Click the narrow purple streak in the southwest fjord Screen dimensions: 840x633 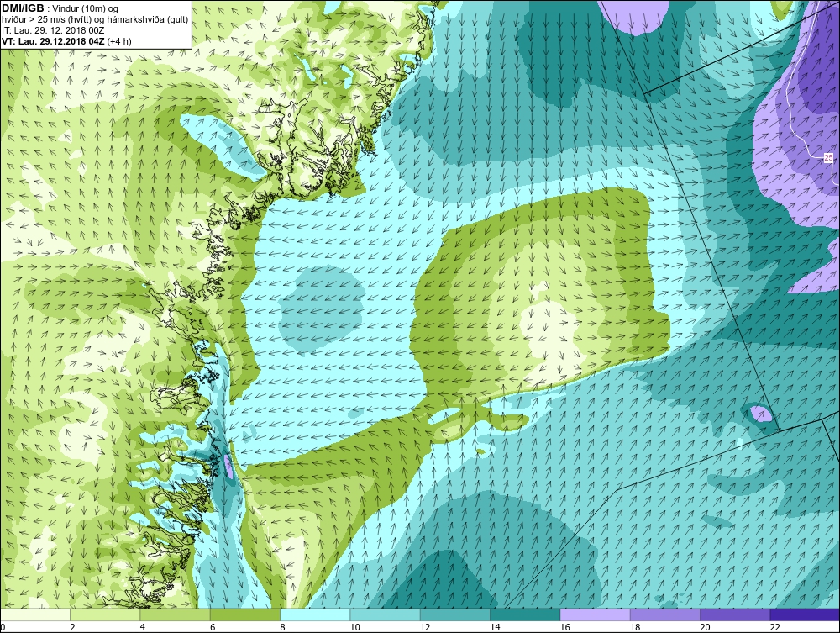[x=228, y=465]
